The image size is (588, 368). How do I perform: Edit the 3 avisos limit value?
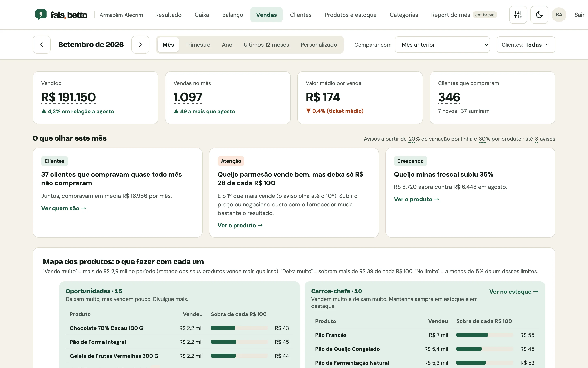click(x=536, y=139)
